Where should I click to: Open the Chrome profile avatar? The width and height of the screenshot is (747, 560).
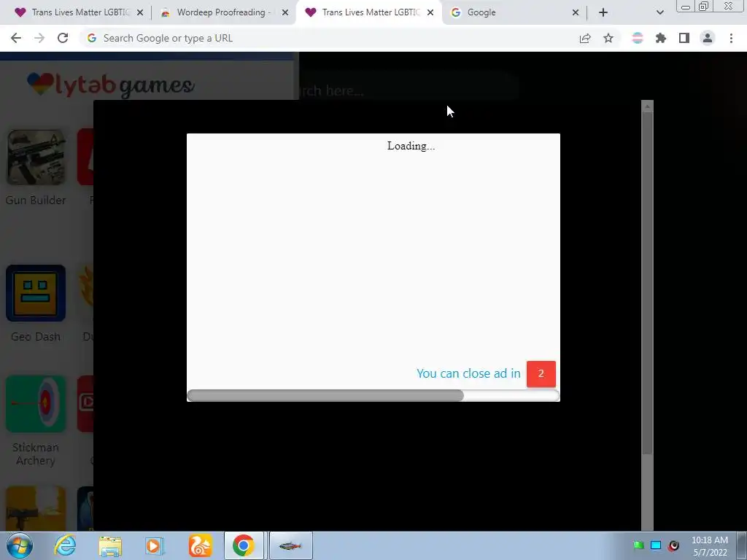[x=708, y=38]
